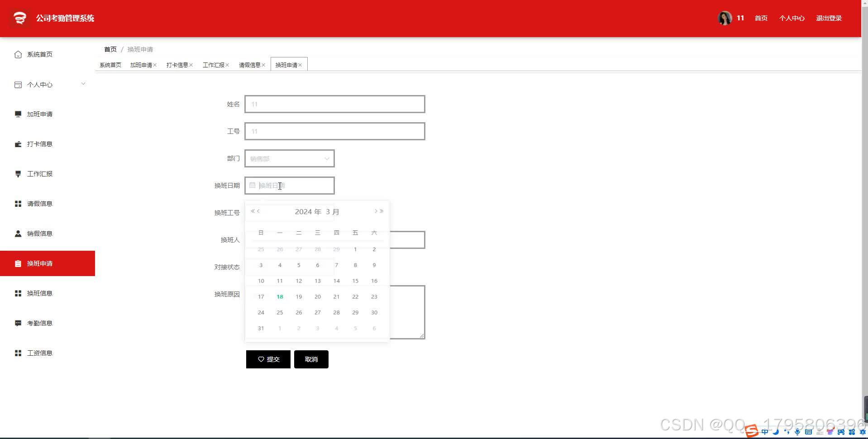The image size is (868, 439).
Task: Click the 取消 cancel button
Action: coord(311,359)
